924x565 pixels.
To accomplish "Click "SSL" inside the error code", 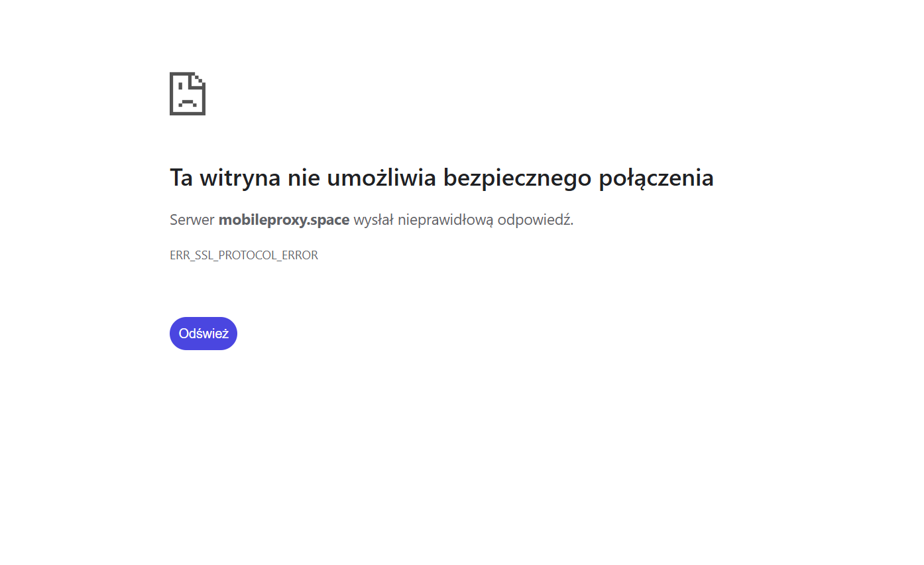I will 204,255.
